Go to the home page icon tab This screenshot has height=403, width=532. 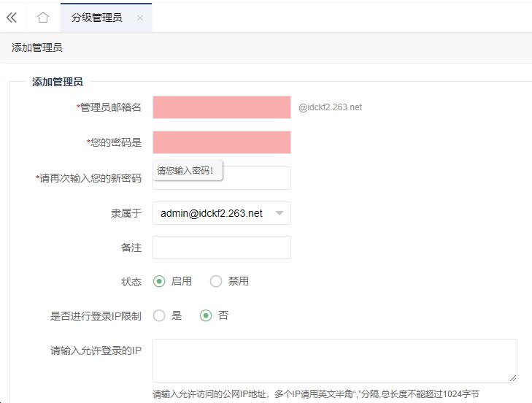coord(43,18)
